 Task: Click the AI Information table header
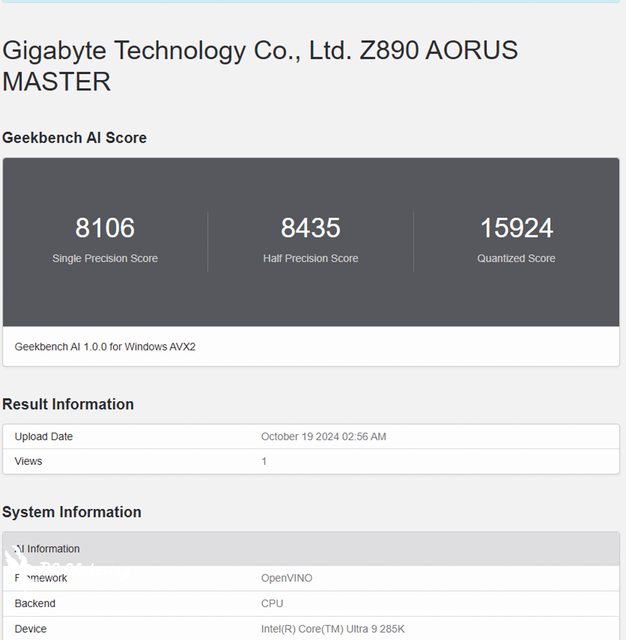click(48, 548)
